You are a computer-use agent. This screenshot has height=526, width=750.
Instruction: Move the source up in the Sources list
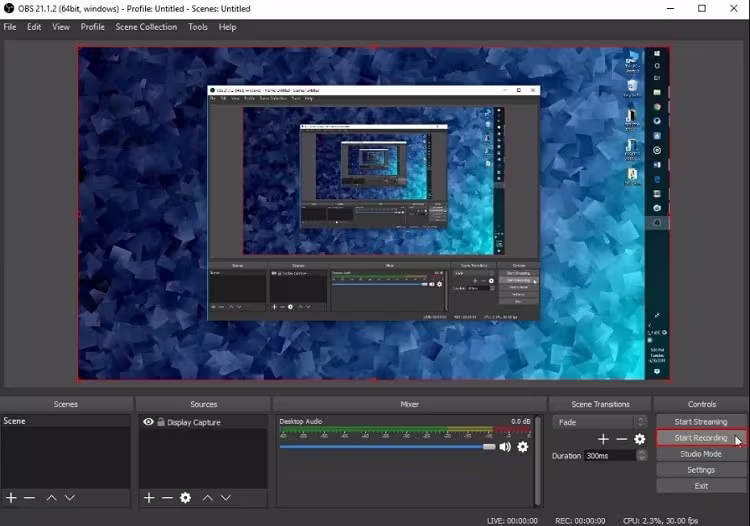[208, 498]
